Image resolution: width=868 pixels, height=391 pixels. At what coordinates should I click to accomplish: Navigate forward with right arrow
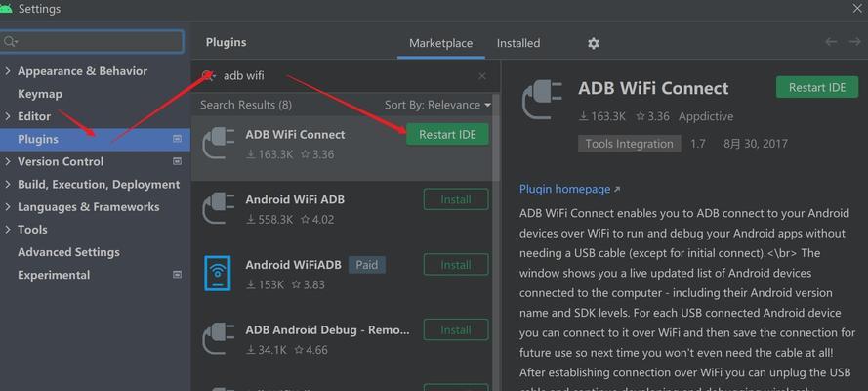[x=854, y=42]
